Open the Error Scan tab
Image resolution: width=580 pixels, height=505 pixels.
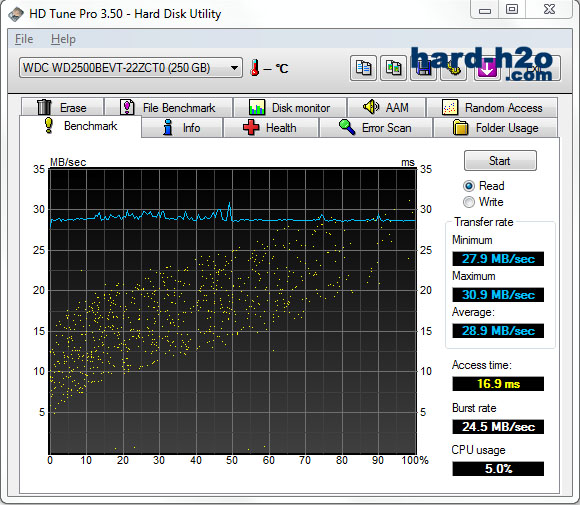point(375,128)
